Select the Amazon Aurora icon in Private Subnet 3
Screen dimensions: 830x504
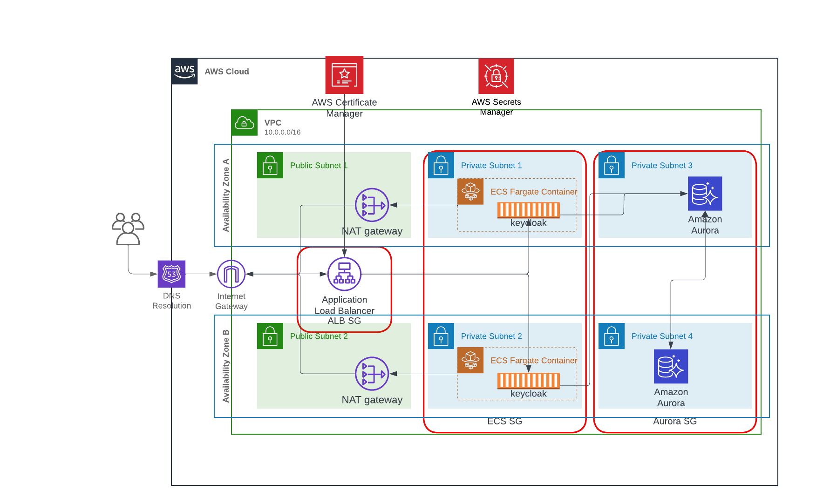[705, 194]
